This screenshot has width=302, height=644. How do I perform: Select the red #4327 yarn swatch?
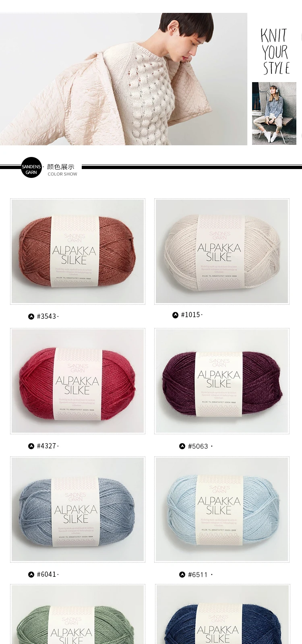click(x=78, y=381)
